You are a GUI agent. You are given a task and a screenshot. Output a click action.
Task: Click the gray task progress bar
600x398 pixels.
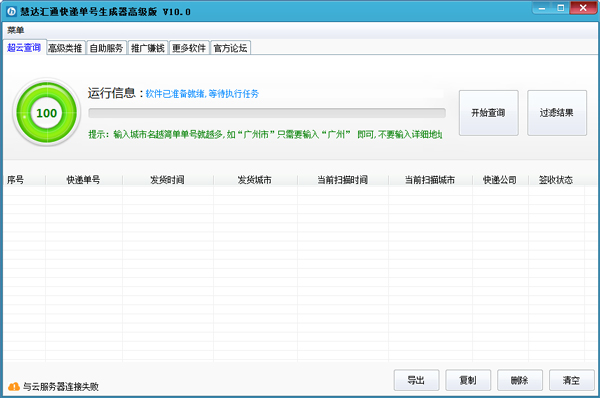(267, 113)
